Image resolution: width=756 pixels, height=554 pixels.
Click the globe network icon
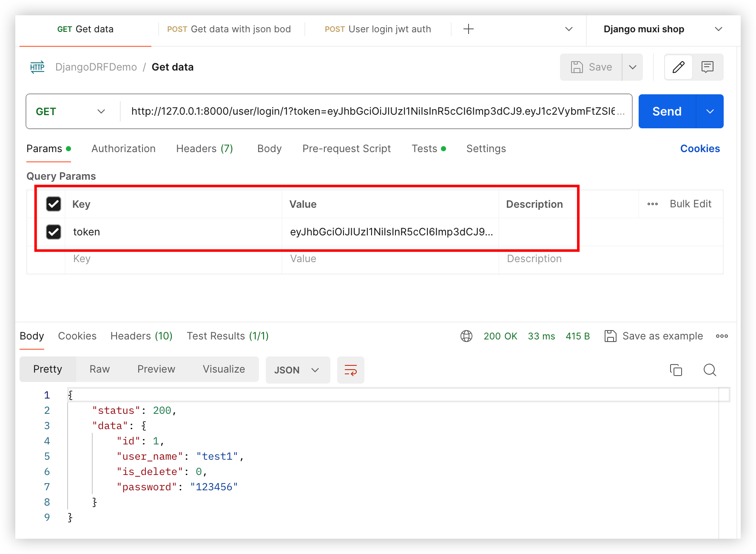pyautogui.click(x=466, y=336)
